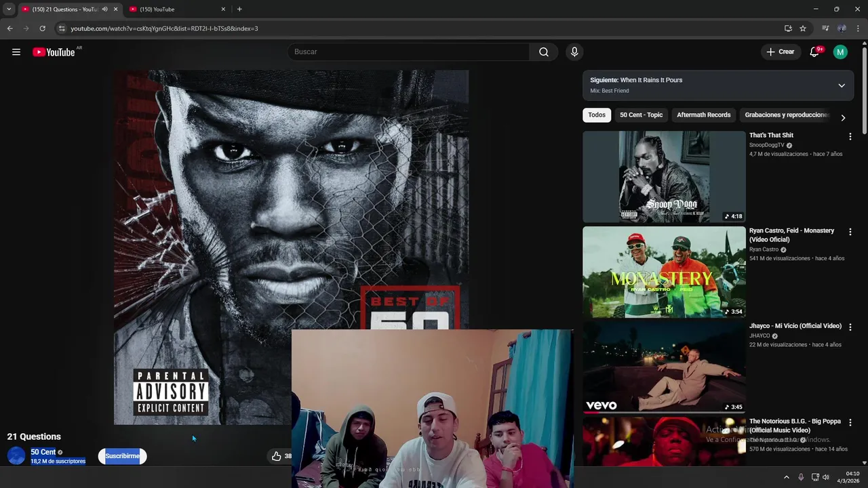Open Notorious B.I.G. Big Poppa thumbnail
This screenshot has height=488, width=868.
664,442
